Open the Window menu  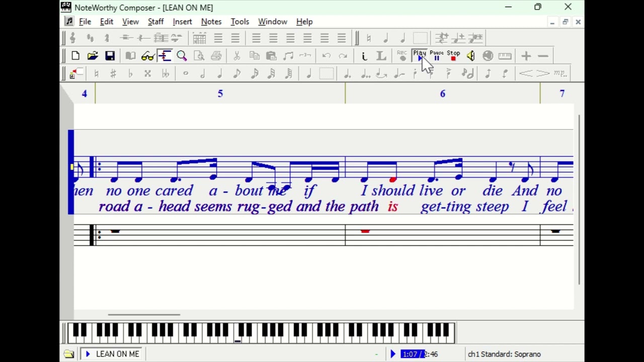(x=273, y=22)
